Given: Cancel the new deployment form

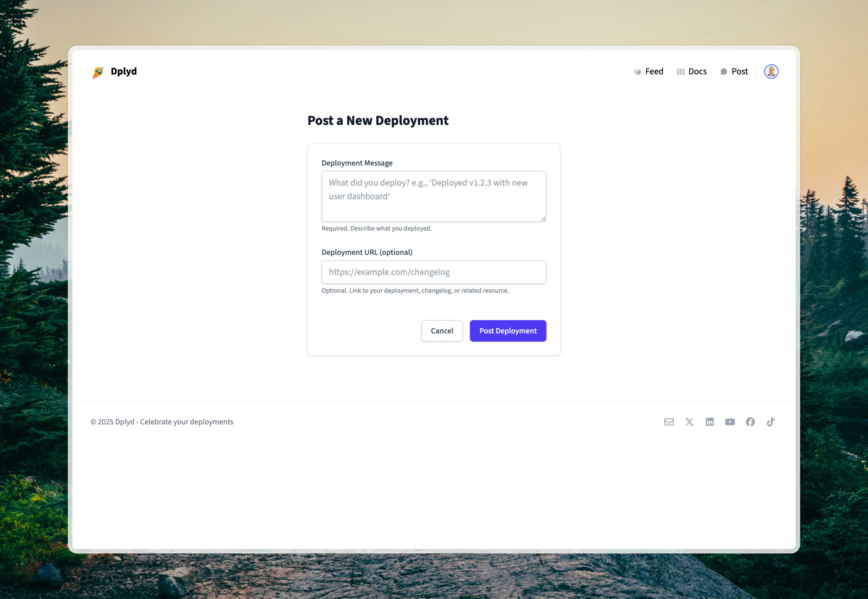Looking at the screenshot, I should (442, 331).
